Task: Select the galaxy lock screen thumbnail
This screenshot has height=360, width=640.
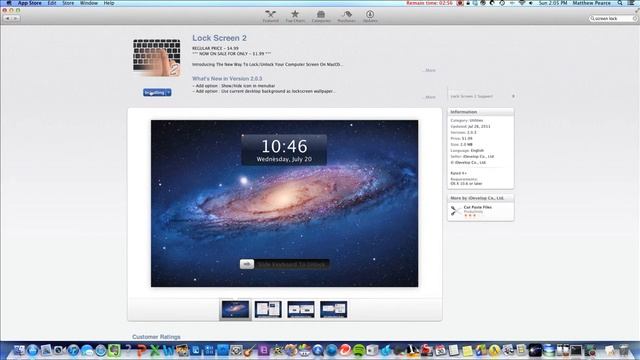Action: coord(235,309)
